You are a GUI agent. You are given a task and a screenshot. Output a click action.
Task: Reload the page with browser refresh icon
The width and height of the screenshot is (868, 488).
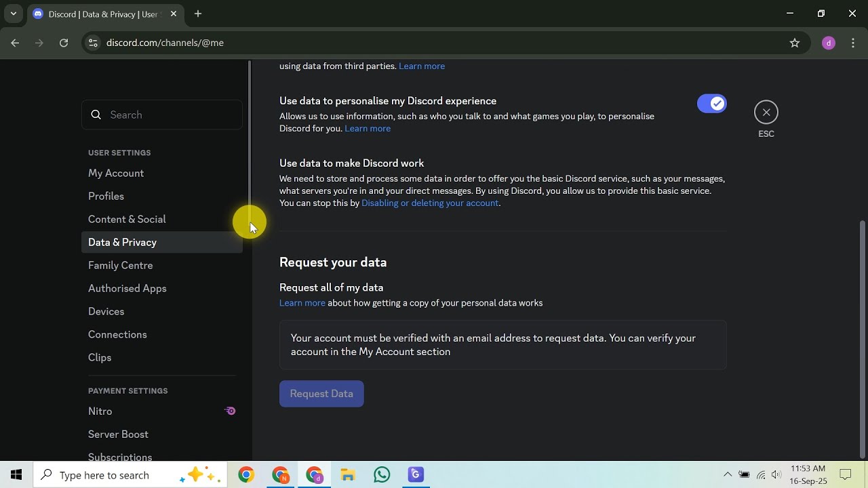(x=64, y=43)
